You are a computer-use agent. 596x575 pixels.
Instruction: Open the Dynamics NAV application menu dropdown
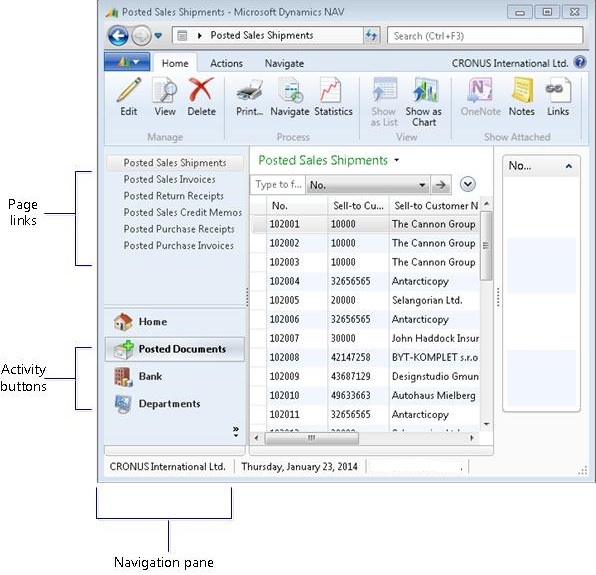click(x=127, y=62)
